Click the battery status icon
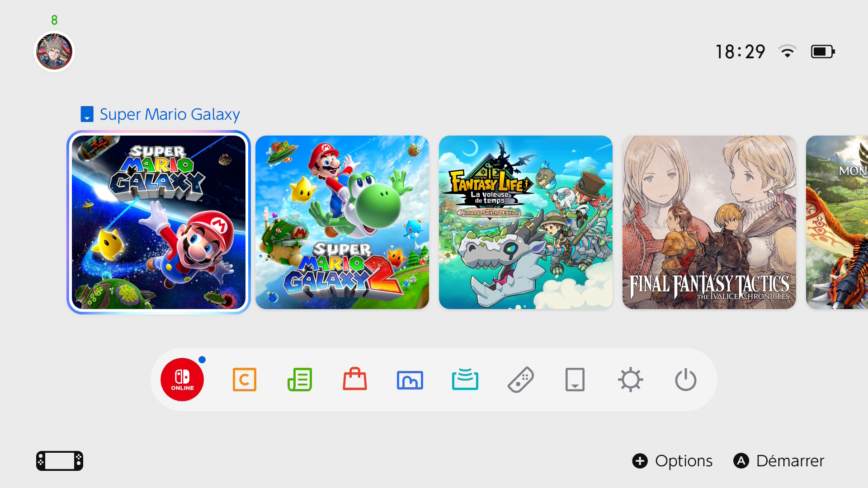Image resolution: width=868 pixels, height=488 pixels. point(823,52)
